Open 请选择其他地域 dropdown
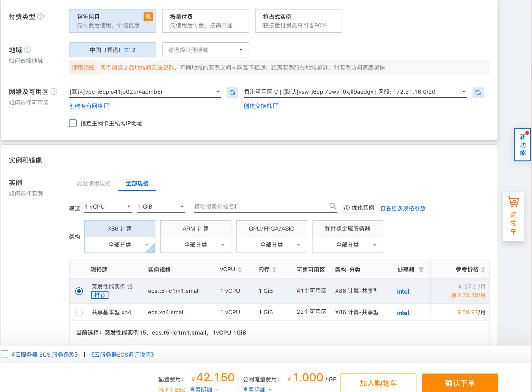Screen dimensions: 532x392 coord(205,50)
